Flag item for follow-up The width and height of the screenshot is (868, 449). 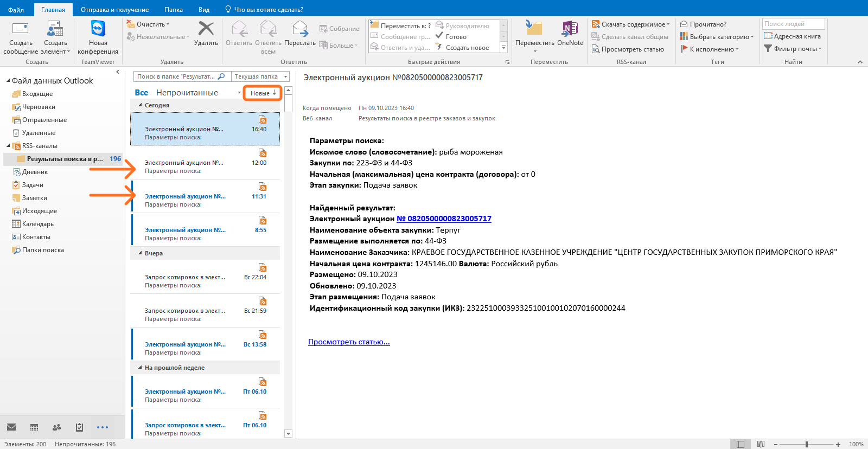[709, 49]
